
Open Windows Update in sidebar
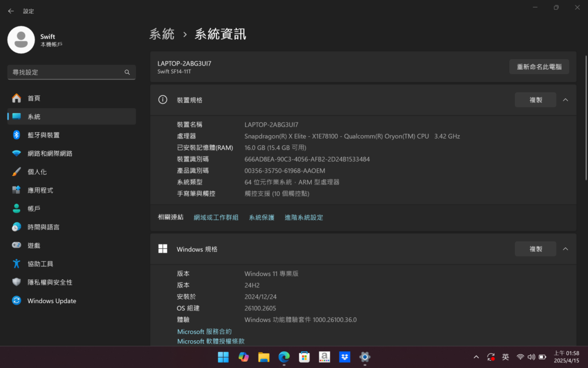[x=72, y=301]
